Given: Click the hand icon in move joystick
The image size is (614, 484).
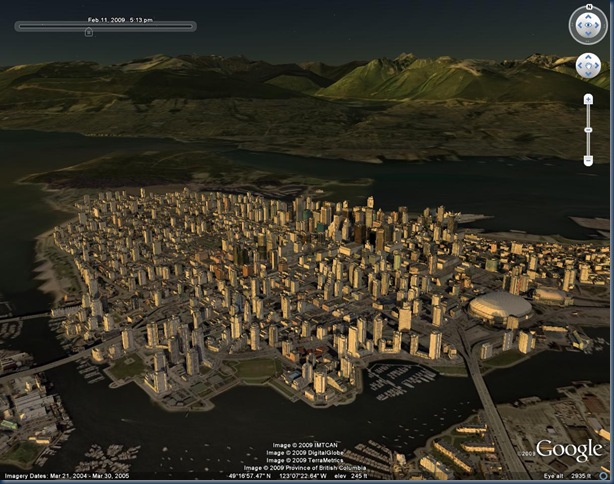Looking at the screenshot, I should 588,65.
